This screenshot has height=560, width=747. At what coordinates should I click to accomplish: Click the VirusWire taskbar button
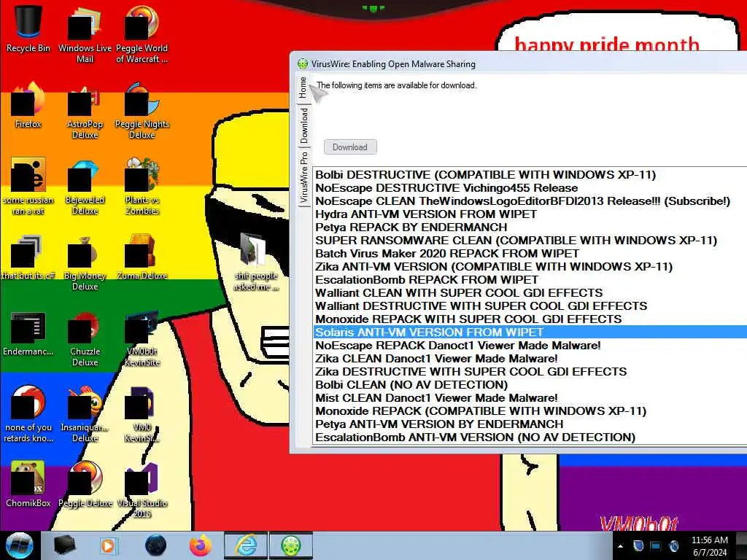tap(291, 545)
